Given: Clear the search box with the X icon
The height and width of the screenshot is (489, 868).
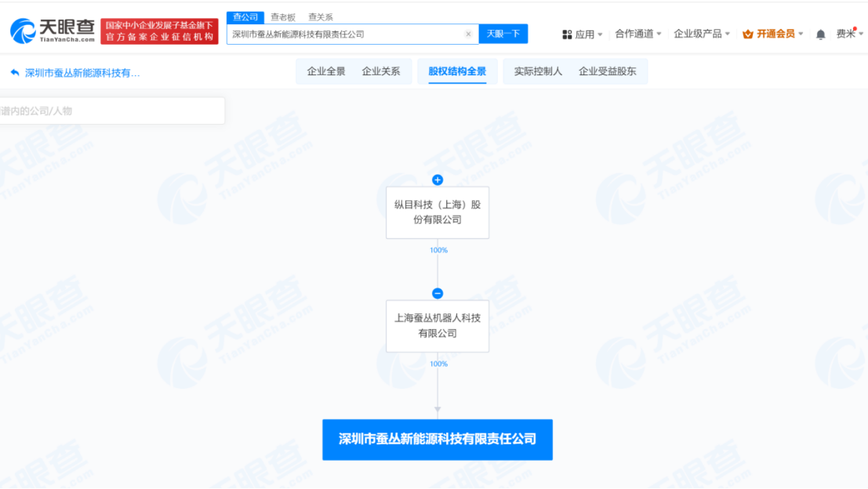Looking at the screenshot, I should coord(468,34).
